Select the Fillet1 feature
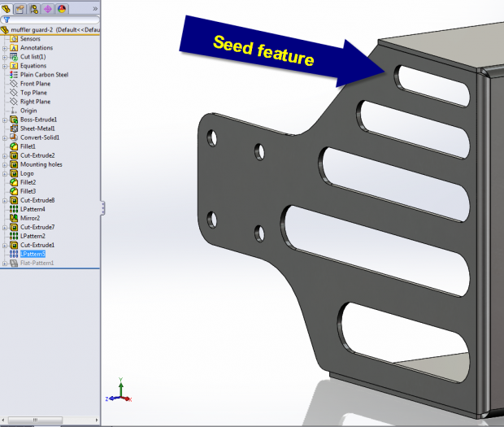This screenshot has width=504, height=427. pyautogui.click(x=28, y=146)
